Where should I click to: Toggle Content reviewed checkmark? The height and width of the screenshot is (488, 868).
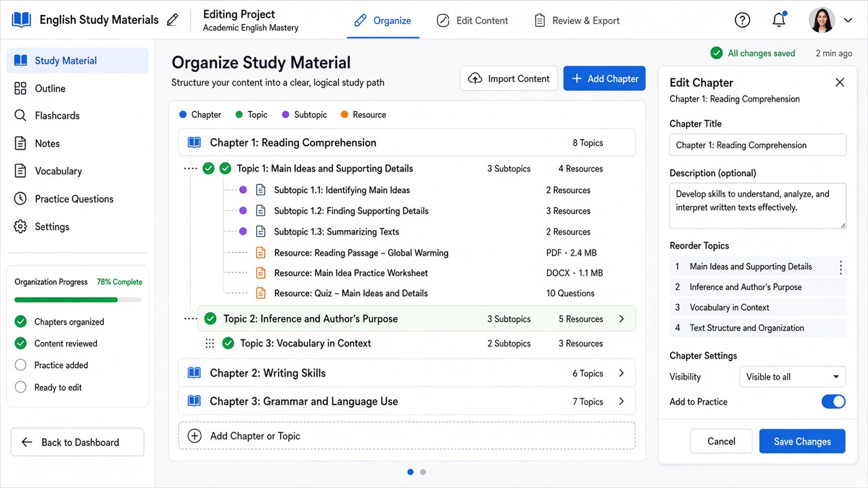click(x=20, y=343)
